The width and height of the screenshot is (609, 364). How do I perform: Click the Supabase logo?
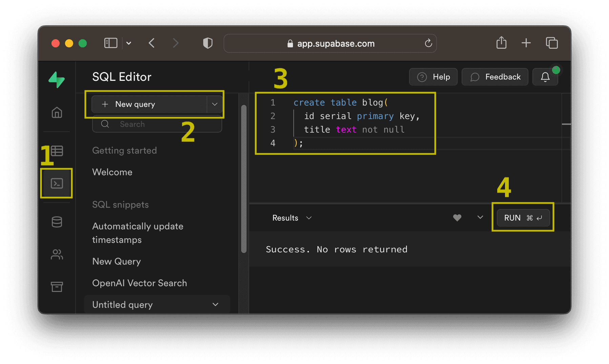[57, 80]
